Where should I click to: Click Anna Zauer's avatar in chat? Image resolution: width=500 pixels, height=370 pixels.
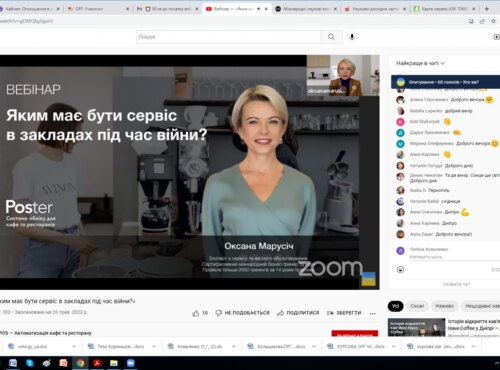point(400,234)
